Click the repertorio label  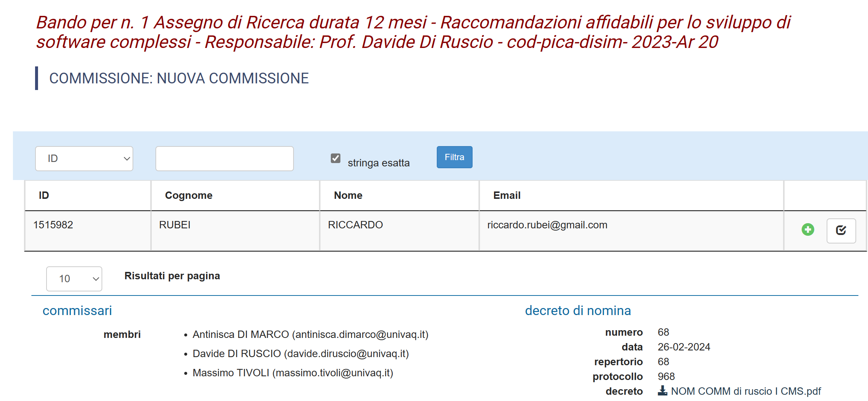tap(618, 362)
